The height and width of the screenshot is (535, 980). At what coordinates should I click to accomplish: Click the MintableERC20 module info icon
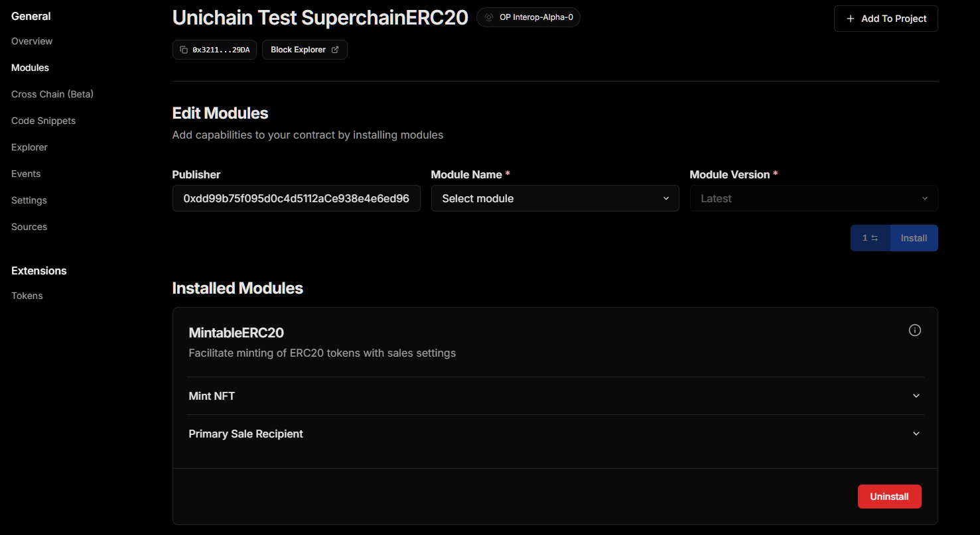[915, 330]
